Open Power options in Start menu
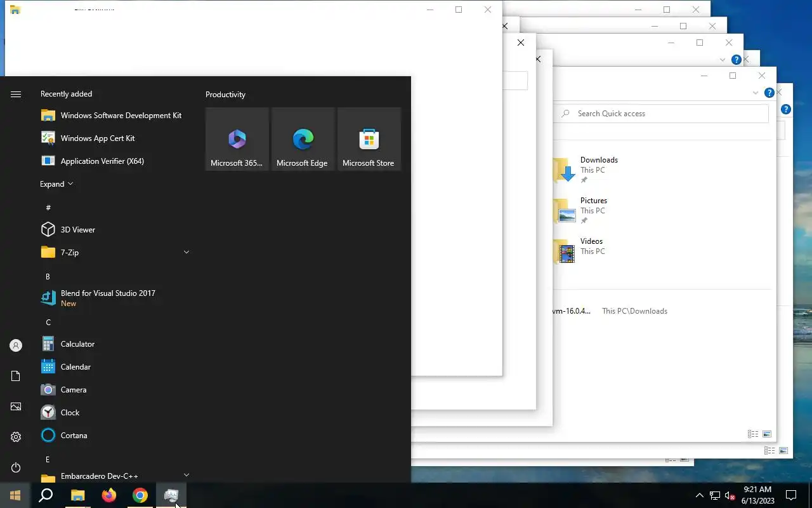 click(16, 467)
